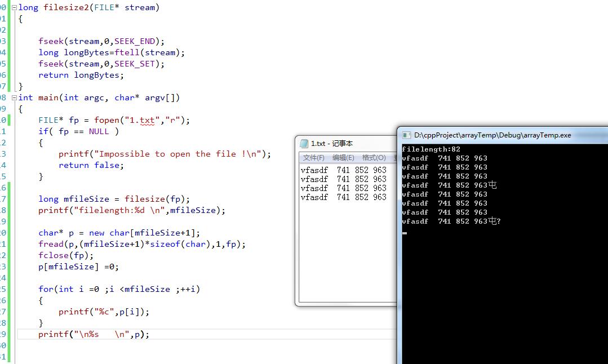608x364 pixels.
Task: Click the NULL keyword in the if condition
Action: 99,131
